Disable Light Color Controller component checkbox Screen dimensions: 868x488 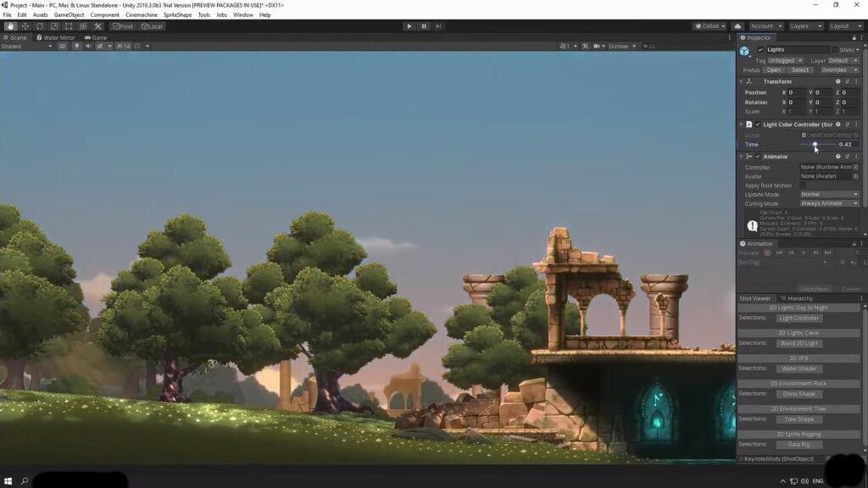[758, 125]
